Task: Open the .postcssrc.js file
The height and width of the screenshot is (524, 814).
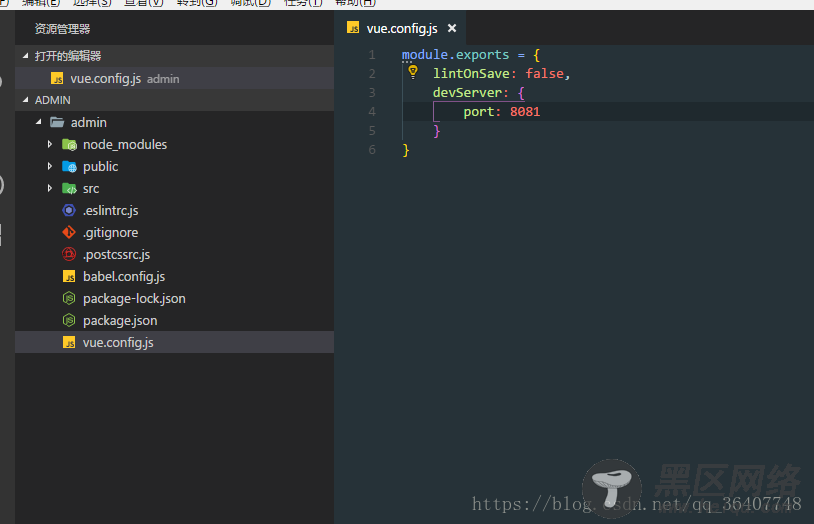Action: (116, 254)
